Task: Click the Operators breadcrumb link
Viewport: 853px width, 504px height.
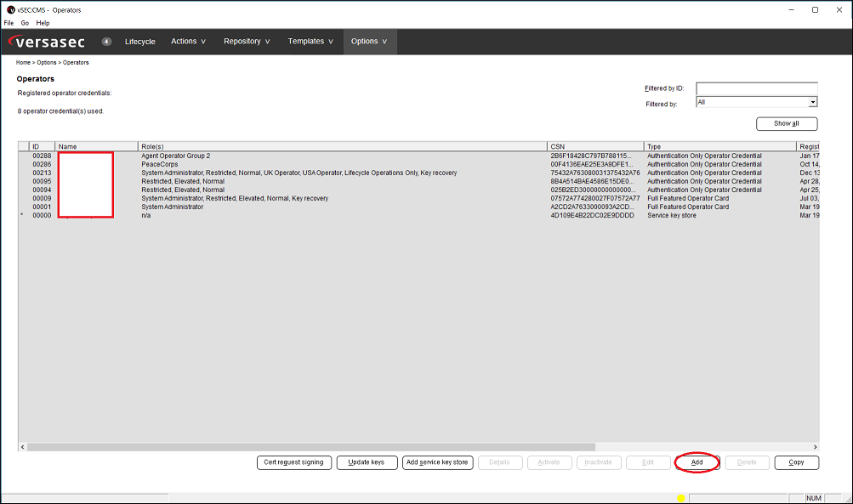Action: [x=76, y=63]
